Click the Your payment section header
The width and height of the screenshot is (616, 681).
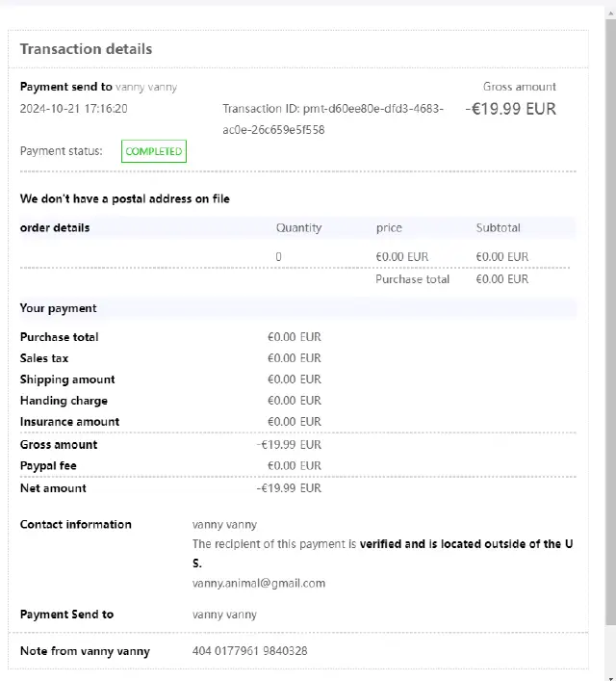click(59, 308)
